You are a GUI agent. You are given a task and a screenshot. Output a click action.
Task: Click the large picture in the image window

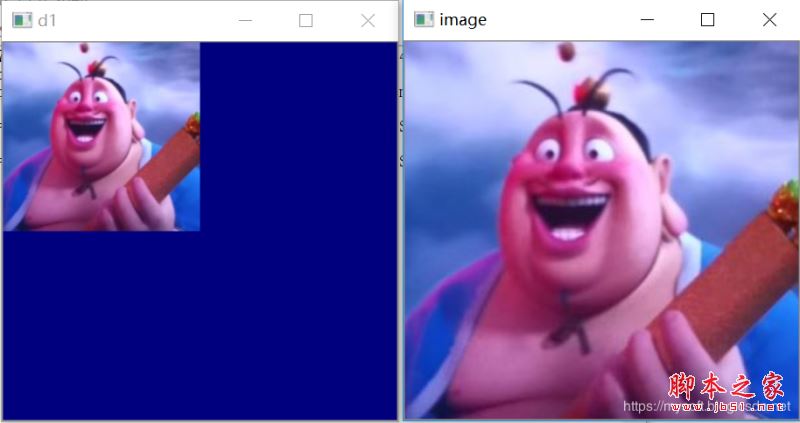(602, 230)
